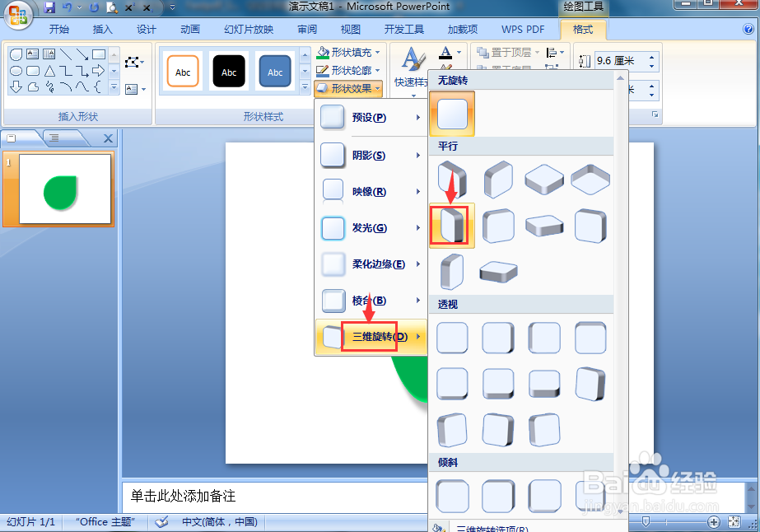The image size is (760, 532).
Task: Open Shape Fill dropdown
Action: 348,53
